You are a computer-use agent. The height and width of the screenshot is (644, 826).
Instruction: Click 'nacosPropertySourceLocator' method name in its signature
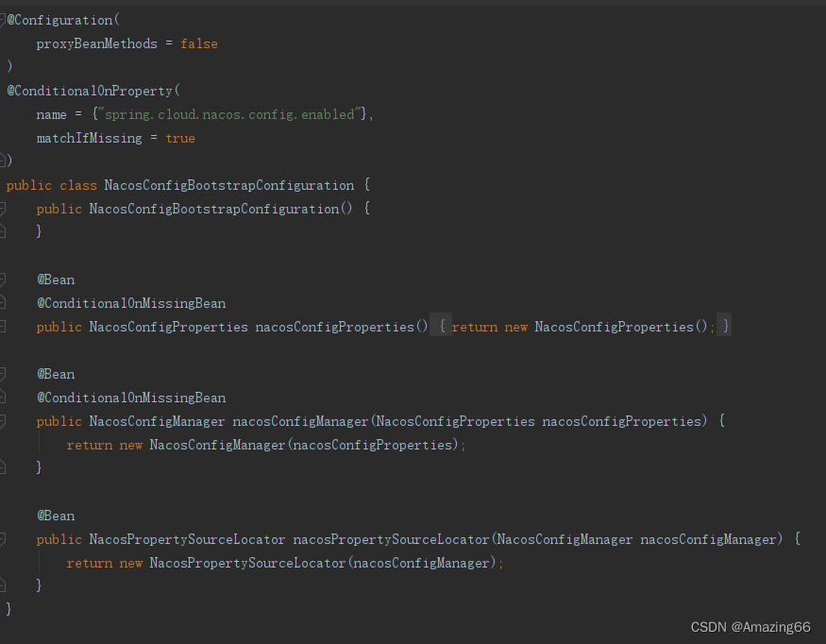click(x=392, y=539)
